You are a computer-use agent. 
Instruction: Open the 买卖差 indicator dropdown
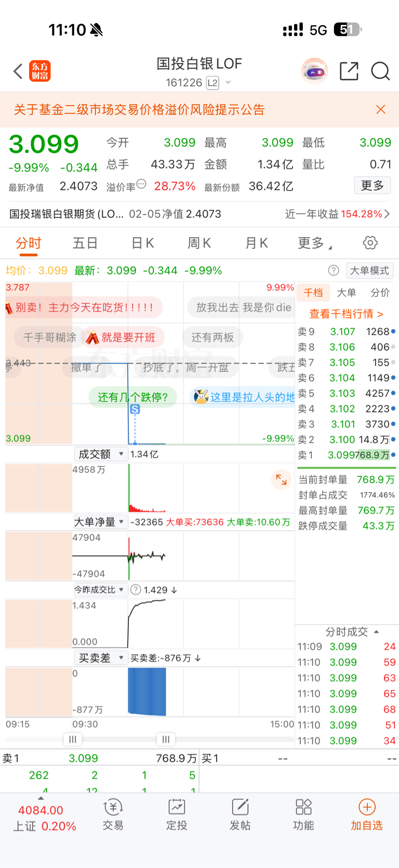point(100,658)
